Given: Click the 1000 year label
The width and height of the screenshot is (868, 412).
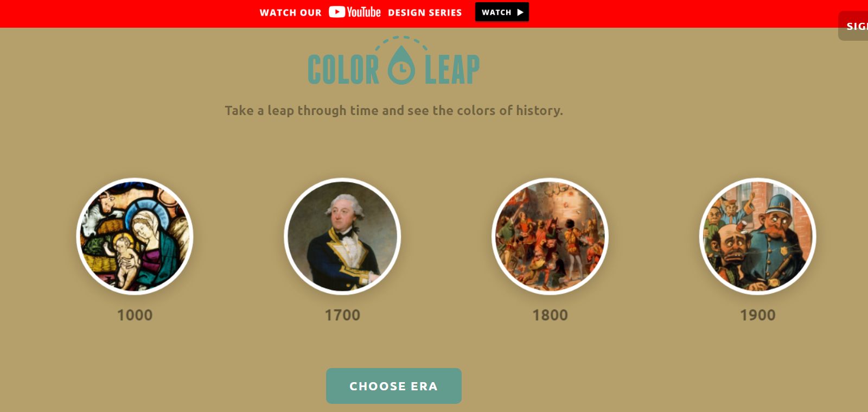Looking at the screenshot, I should click(135, 315).
